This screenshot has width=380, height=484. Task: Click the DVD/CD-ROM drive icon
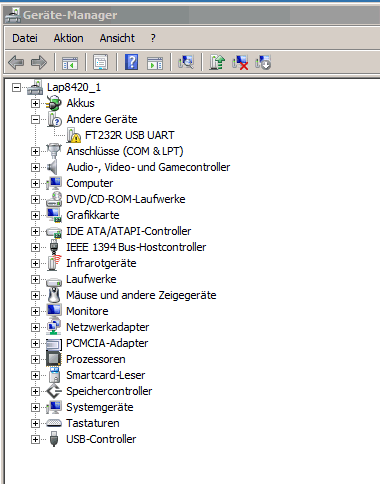click(54, 199)
